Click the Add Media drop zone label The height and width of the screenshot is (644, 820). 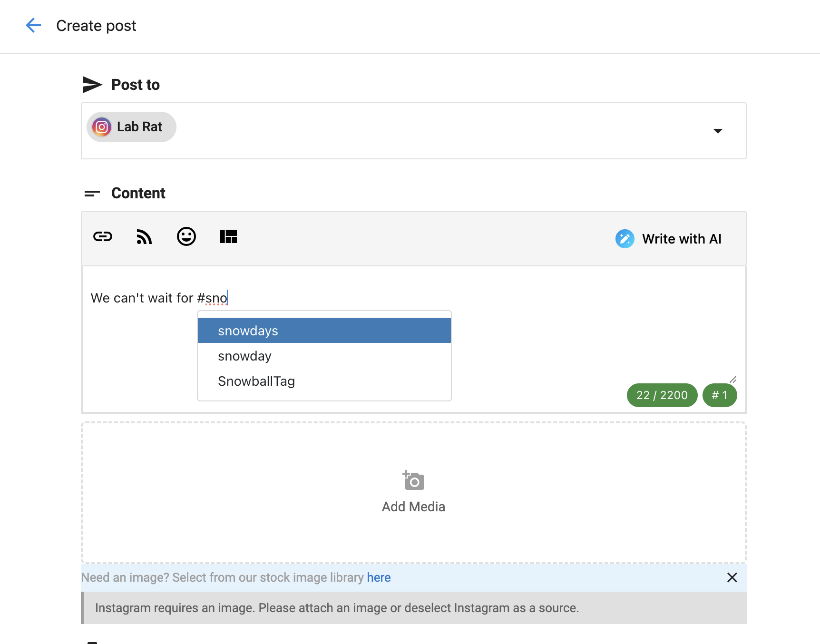click(413, 507)
